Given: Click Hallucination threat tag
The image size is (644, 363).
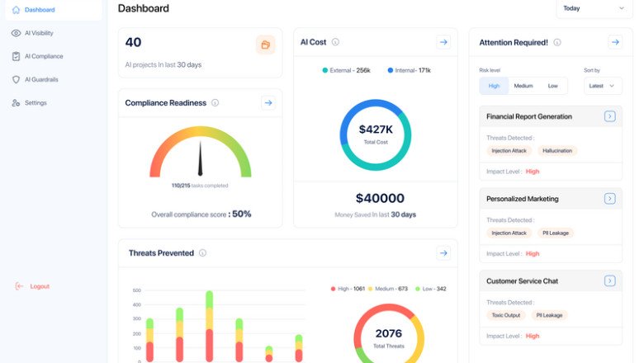Looking at the screenshot, I should [557, 151].
